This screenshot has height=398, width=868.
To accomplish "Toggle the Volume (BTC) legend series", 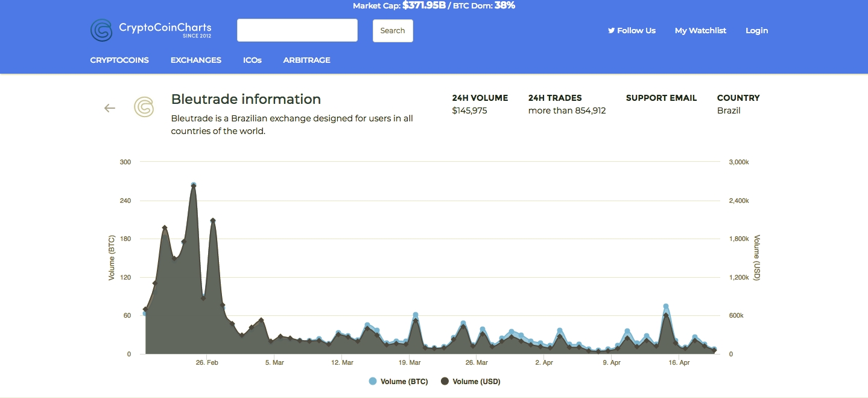I will [398, 381].
